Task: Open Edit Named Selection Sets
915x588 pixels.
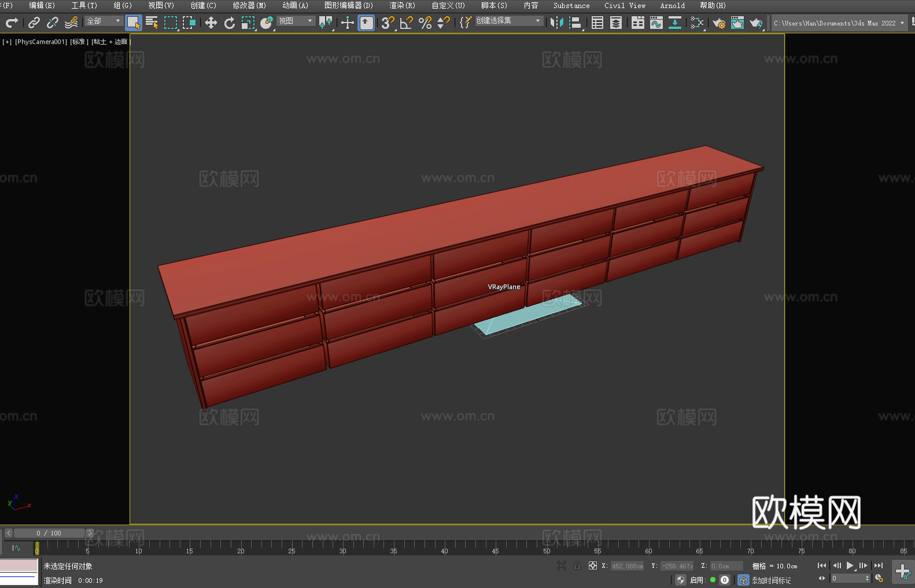Action: click(466, 23)
